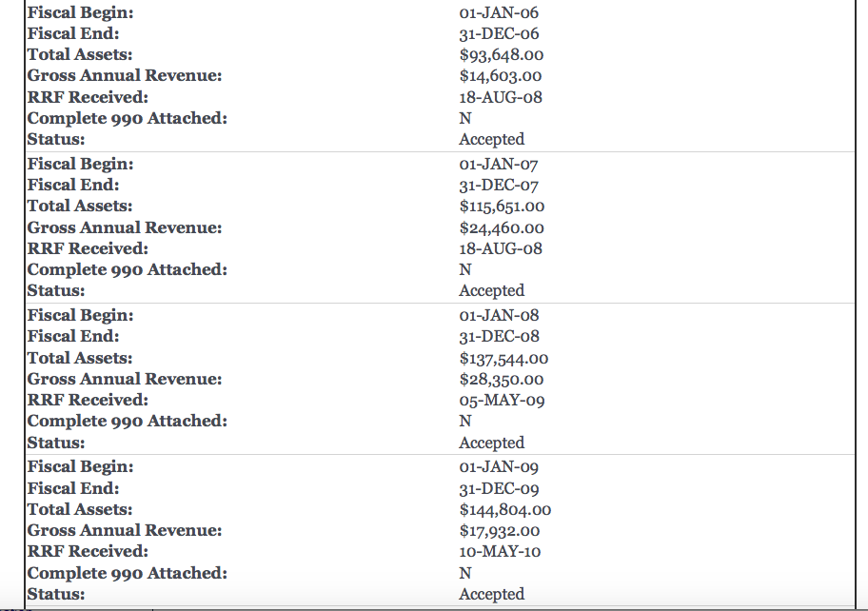Image resolution: width=868 pixels, height=611 pixels.
Task: Click the $14,603.00 gross annual revenue value
Action: point(501,76)
